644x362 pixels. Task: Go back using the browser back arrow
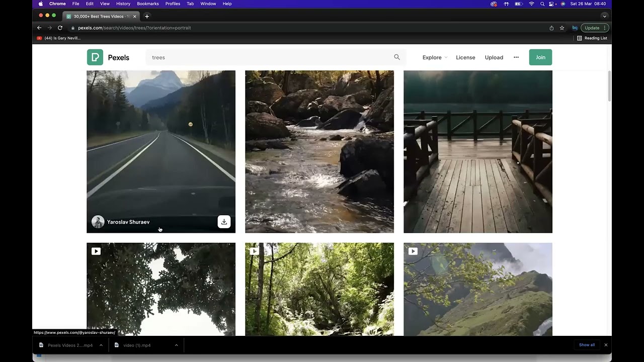(x=39, y=28)
